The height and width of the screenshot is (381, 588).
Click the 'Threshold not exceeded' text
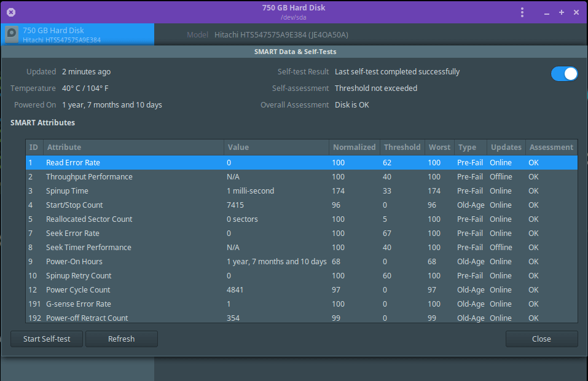click(376, 88)
